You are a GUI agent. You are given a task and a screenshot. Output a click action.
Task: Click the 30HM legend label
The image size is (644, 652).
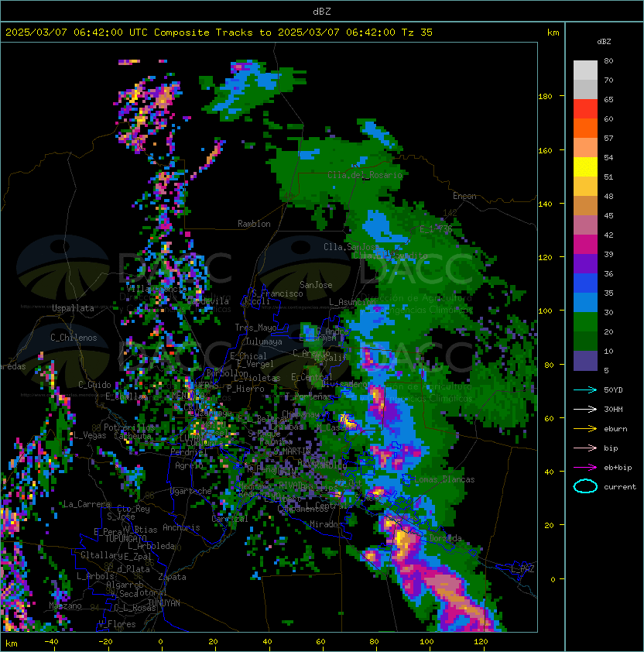[x=613, y=409]
